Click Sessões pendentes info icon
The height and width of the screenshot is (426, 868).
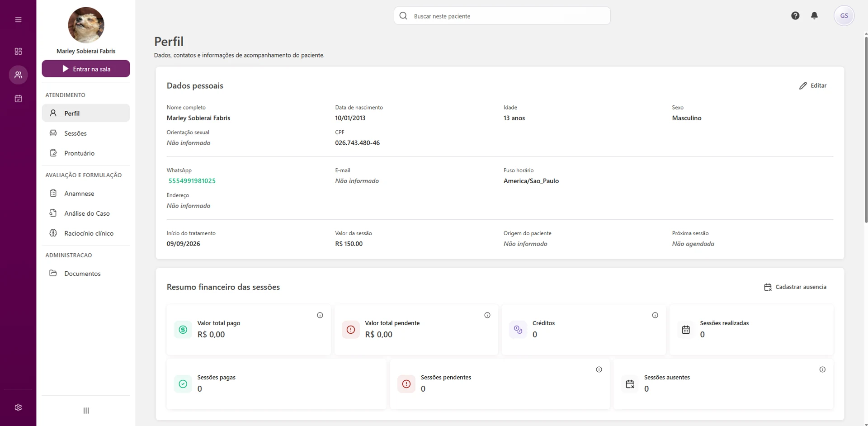599,369
